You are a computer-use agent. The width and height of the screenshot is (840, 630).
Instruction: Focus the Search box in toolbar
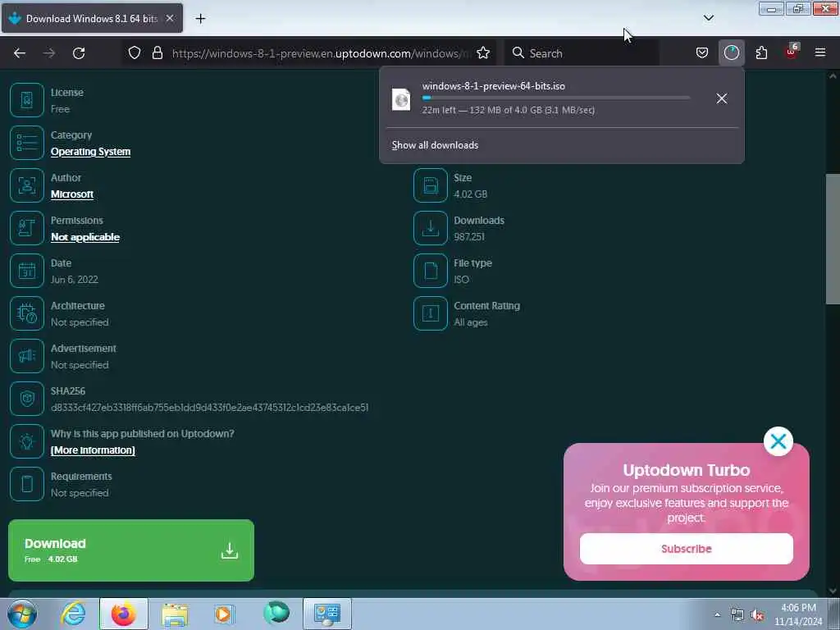tap(583, 53)
